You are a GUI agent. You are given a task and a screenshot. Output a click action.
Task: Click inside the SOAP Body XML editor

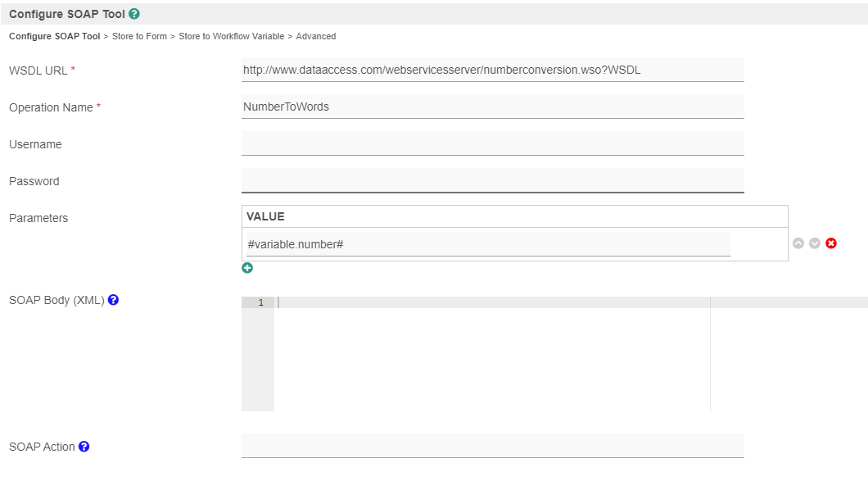(491, 352)
